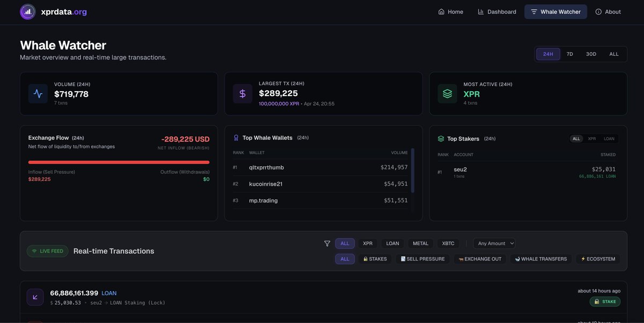Screen dimensions: 644x323
Task: Click the $25,031 staked value
Action: (x=604, y=169)
